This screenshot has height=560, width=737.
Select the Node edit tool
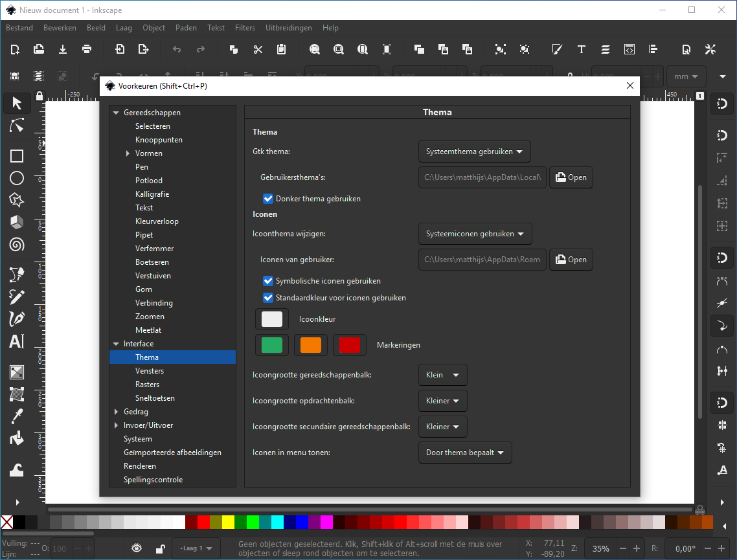coord(17,126)
